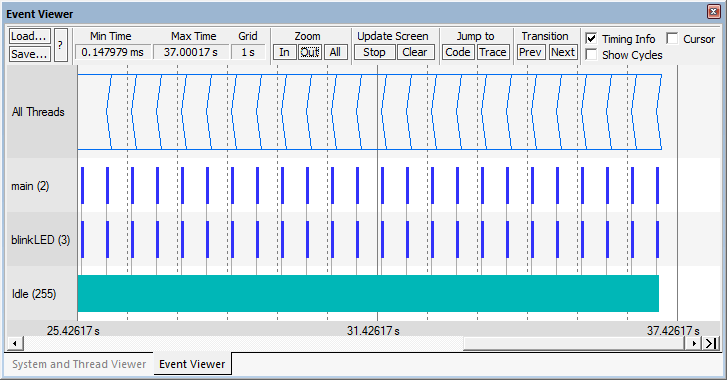Switch to System and Thread Viewer tab
The image size is (727, 380).
click(79, 364)
